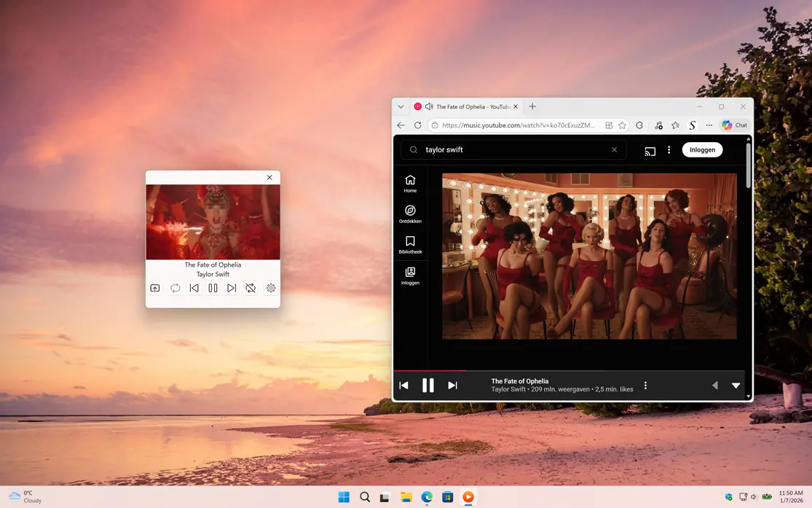This screenshot has width=812, height=508.
Task: Add the page to favorites with the star
Action: pyautogui.click(x=623, y=125)
